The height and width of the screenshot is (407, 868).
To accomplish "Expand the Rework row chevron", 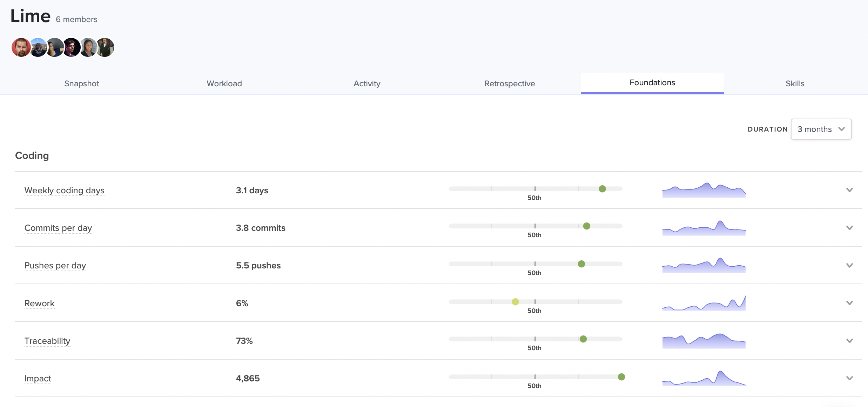I will (x=849, y=303).
